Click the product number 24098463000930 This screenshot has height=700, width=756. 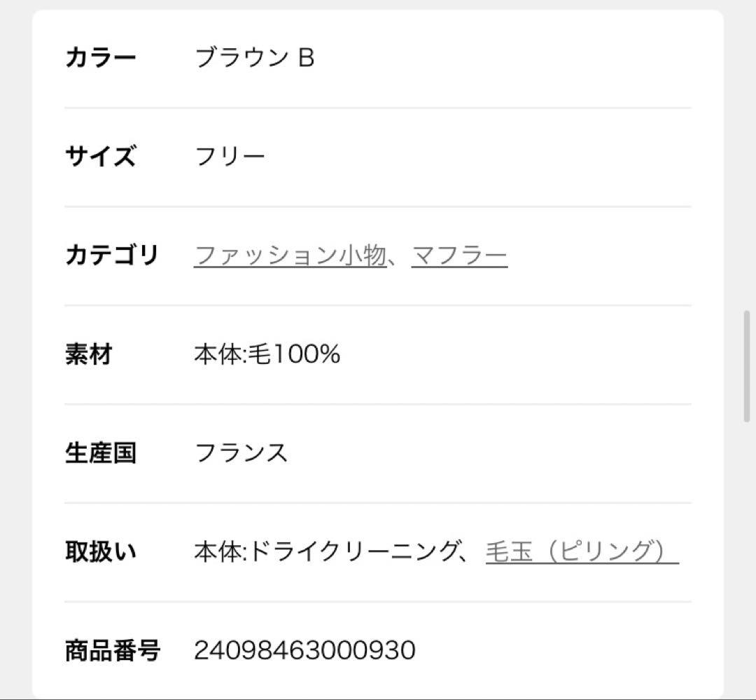tap(304, 651)
